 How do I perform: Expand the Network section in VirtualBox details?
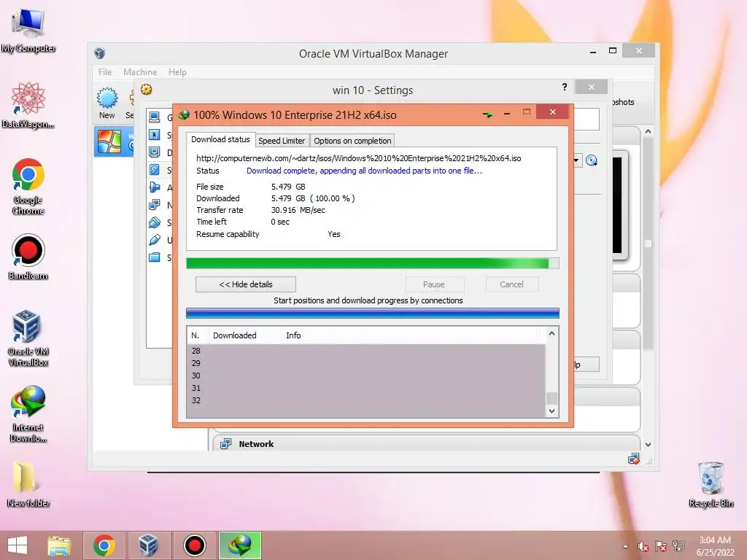pos(256,444)
